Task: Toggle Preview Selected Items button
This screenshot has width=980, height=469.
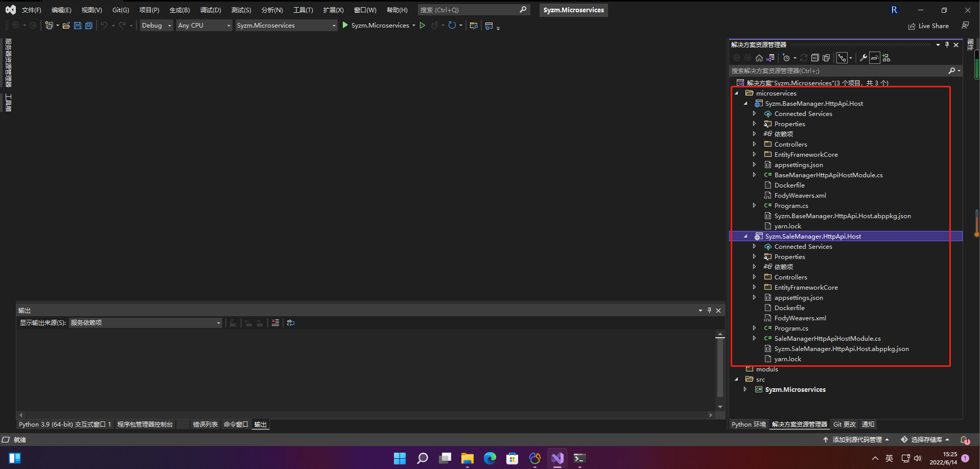Action: coord(875,58)
